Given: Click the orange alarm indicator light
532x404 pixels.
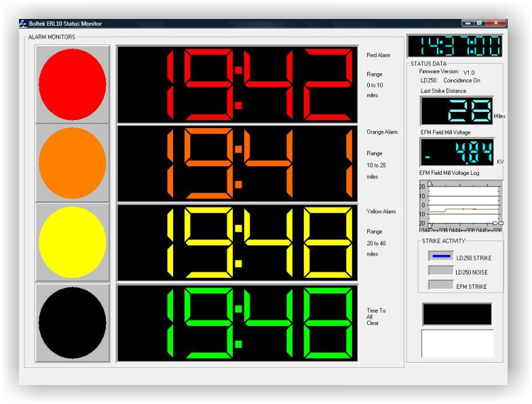Looking at the screenshot, I should (x=73, y=163).
